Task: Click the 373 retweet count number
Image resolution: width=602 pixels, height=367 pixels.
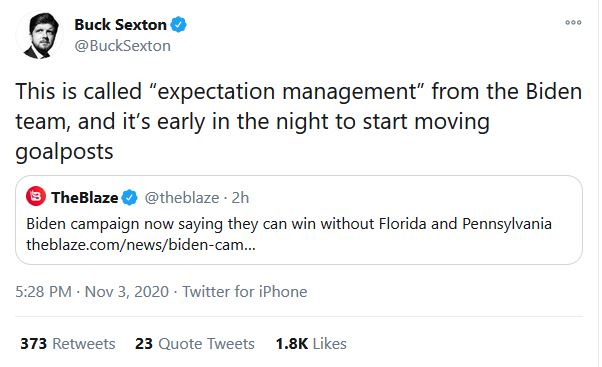Action: (33, 344)
